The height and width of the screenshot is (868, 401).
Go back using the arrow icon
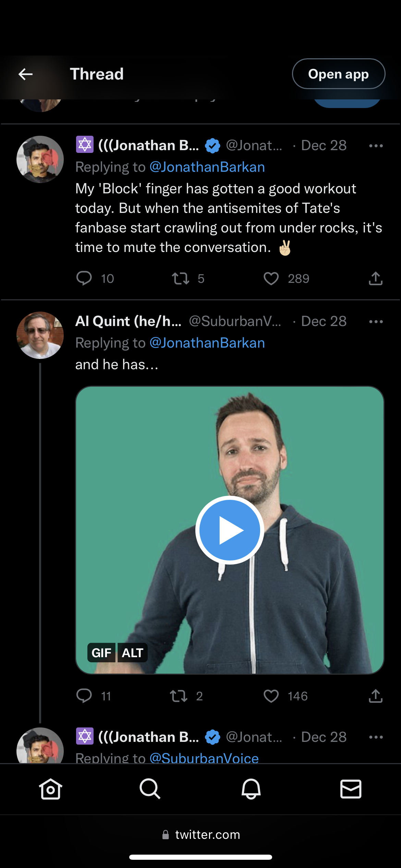coord(26,74)
